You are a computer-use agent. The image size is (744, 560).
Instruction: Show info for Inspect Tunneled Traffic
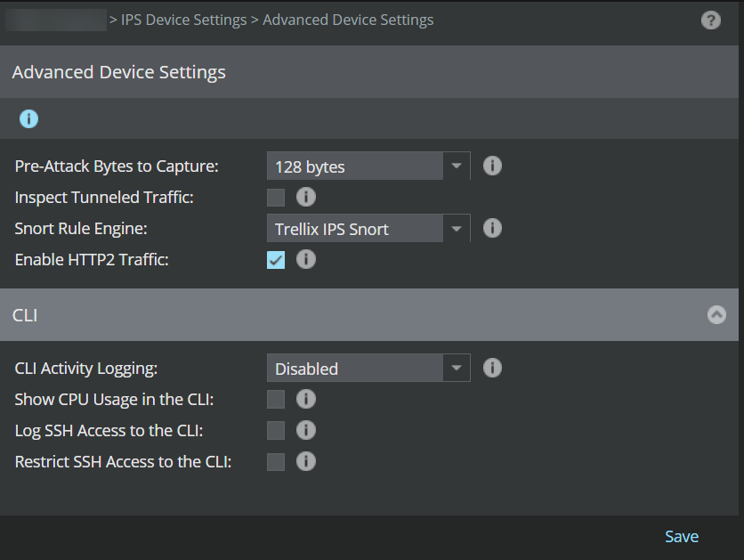(x=305, y=197)
